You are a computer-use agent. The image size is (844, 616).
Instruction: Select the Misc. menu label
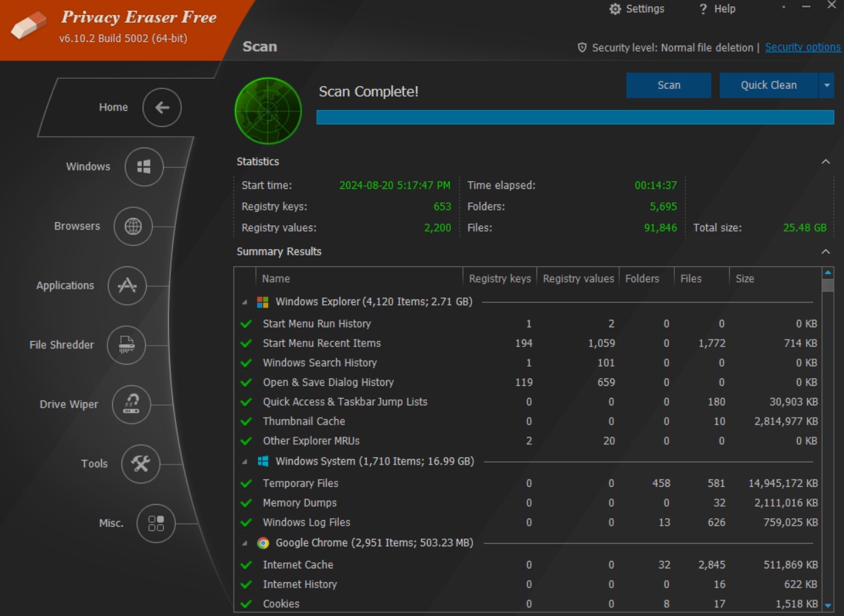point(111,524)
